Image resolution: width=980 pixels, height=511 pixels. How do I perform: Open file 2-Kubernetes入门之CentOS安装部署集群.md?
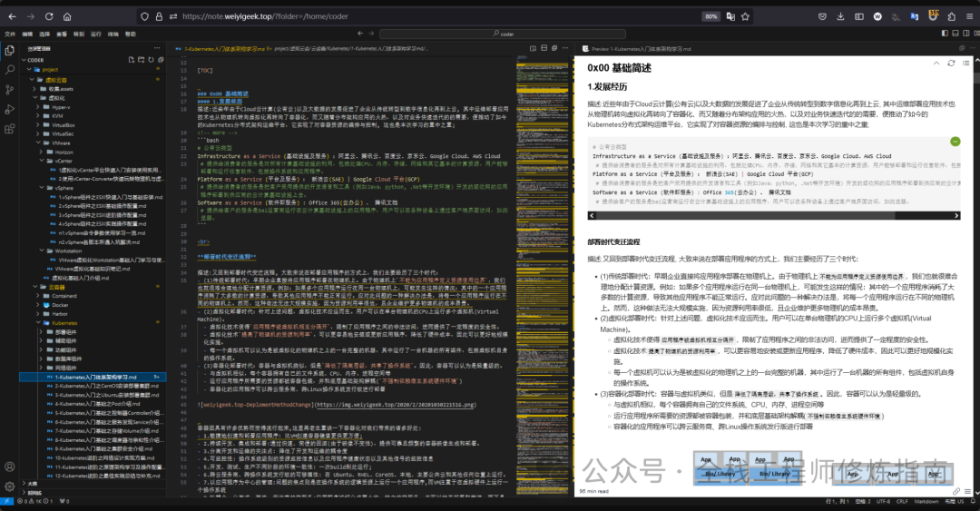point(106,386)
